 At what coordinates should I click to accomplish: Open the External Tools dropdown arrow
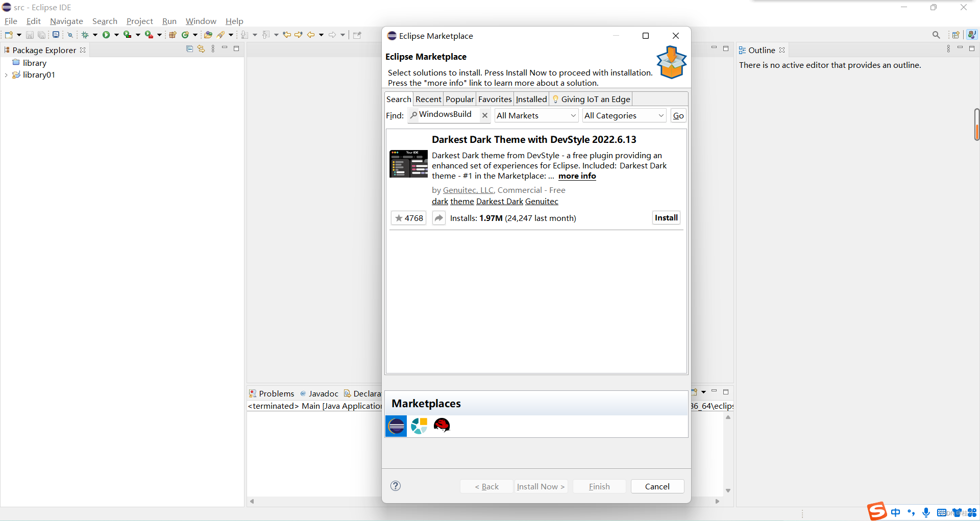159,35
